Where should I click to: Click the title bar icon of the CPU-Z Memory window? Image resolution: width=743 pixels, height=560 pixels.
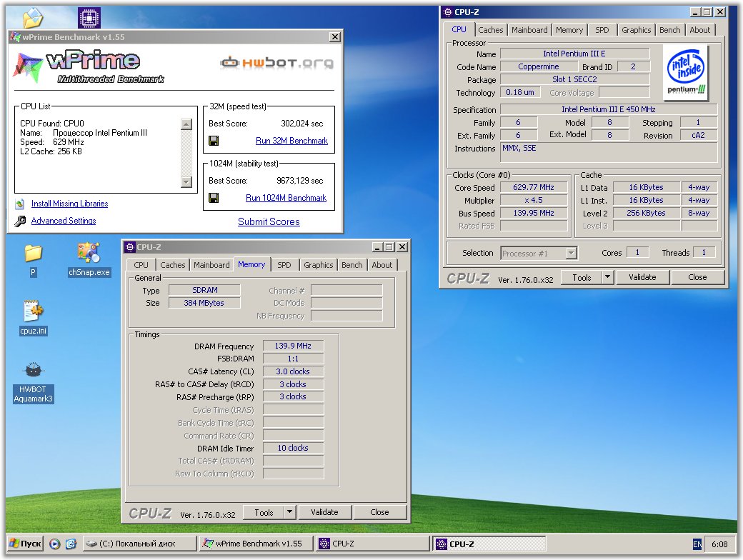point(130,247)
